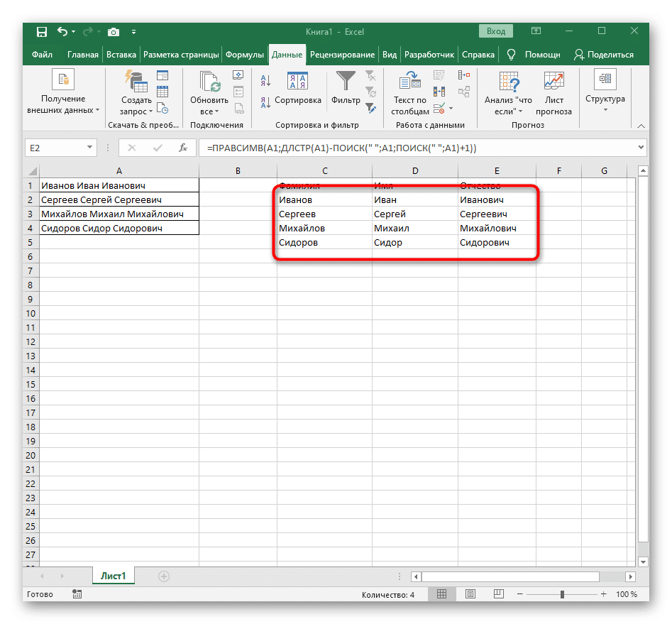Click the zoom slider at screen bottom

564,594
